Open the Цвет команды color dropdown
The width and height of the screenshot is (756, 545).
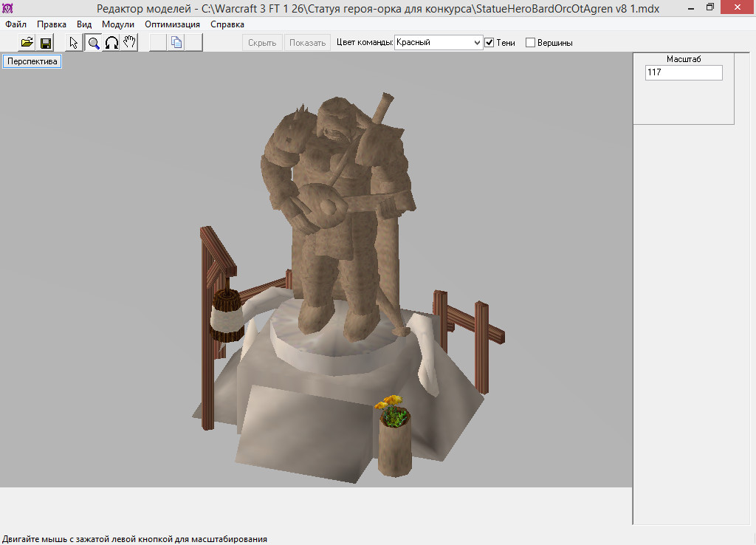point(439,42)
